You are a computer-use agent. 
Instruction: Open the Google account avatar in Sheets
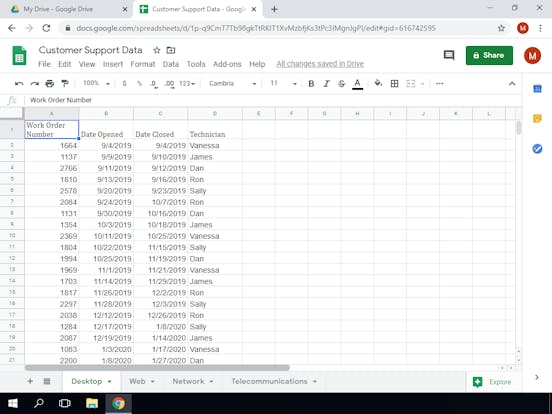[x=532, y=55]
